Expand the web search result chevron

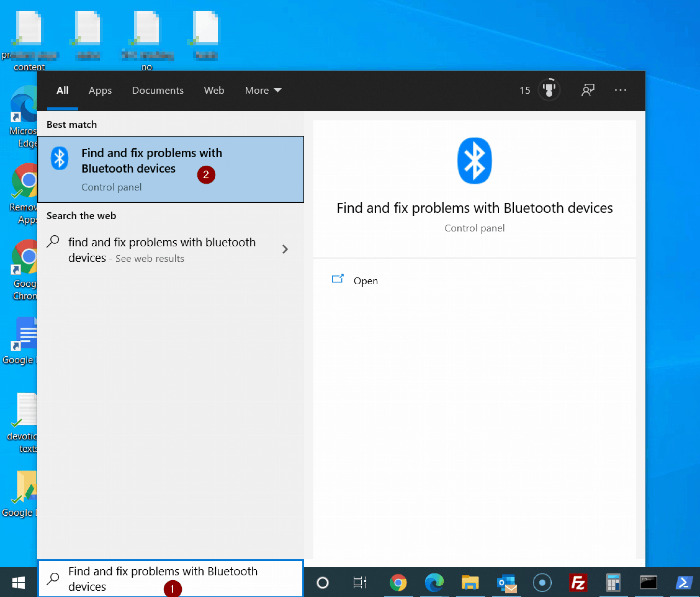pos(286,249)
